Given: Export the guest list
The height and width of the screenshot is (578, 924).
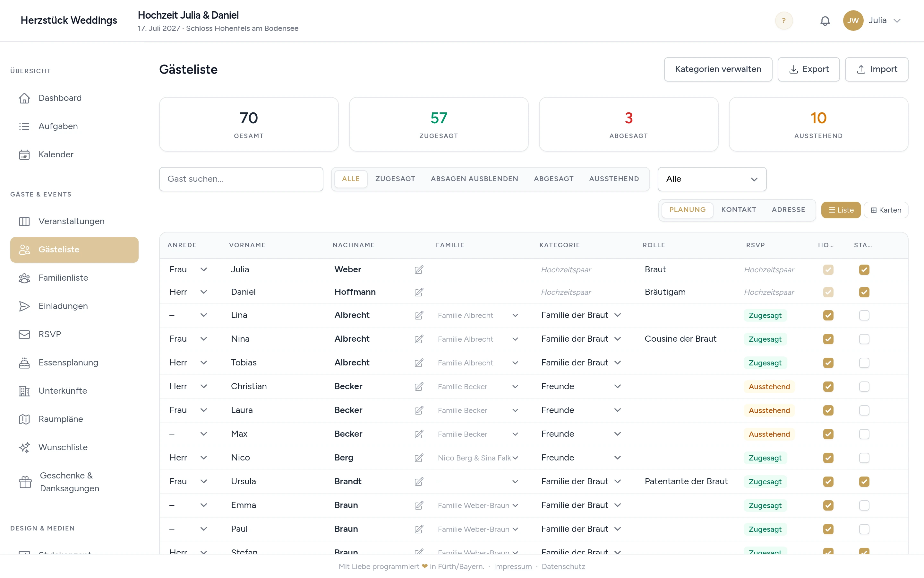Looking at the screenshot, I should (x=809, y=69).
